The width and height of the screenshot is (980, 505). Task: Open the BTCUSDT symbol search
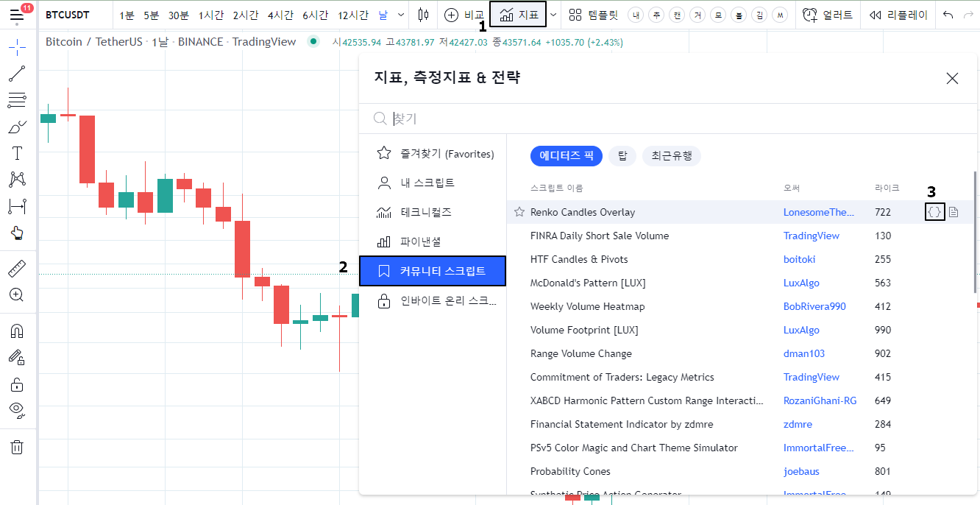[x=68, y=15]
